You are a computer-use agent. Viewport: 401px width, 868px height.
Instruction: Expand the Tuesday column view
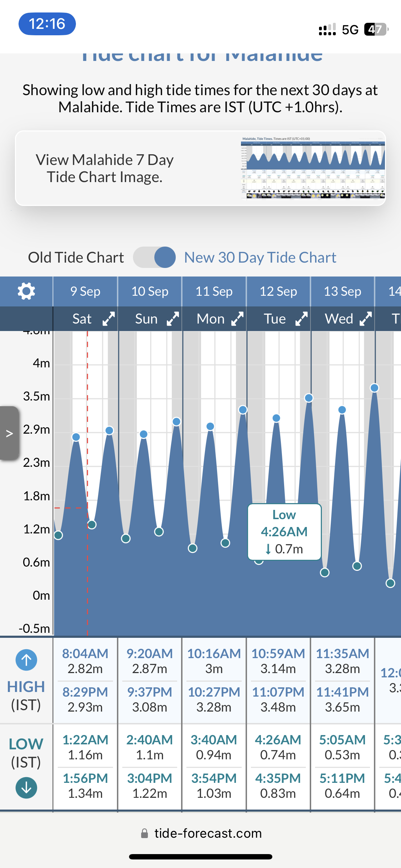301,319
